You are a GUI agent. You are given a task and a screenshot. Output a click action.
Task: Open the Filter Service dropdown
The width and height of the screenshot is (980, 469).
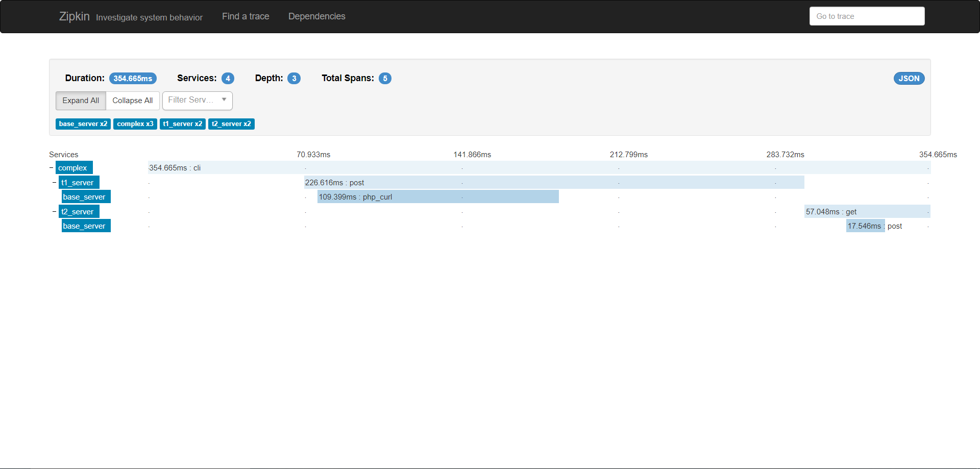(198, 101)
